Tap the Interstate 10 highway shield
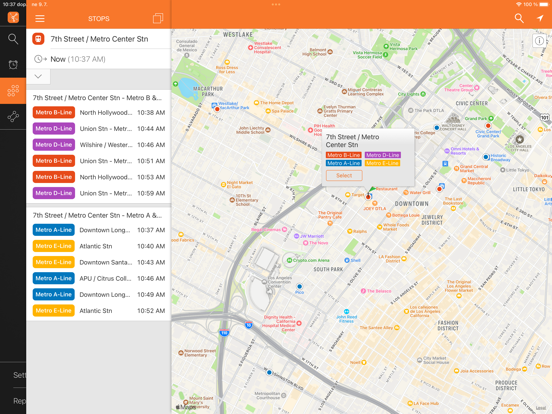 point(249,325)
